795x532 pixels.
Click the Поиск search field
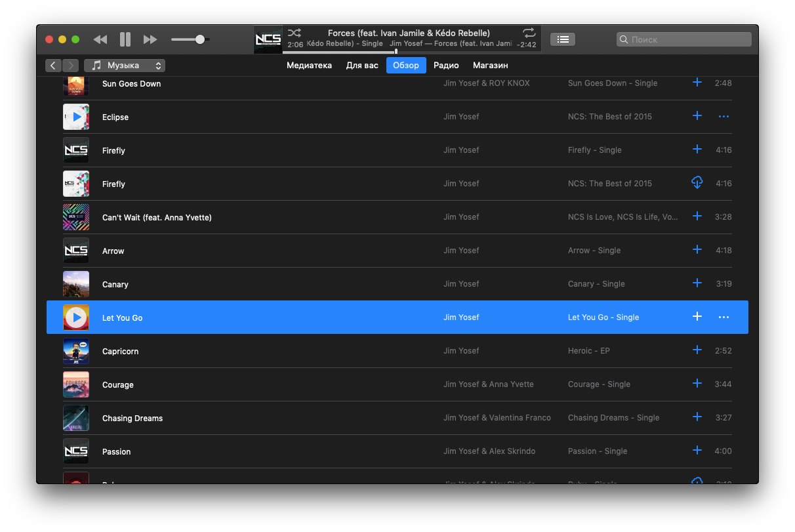coord(684,39)
